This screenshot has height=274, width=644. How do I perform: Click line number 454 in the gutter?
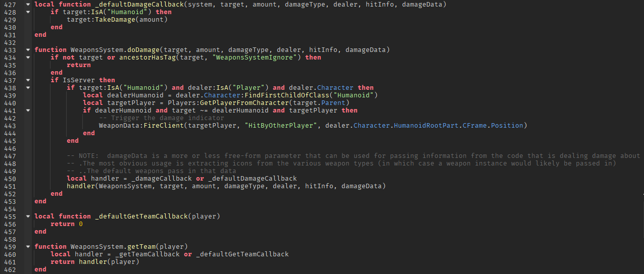click(x=11, y=208)
